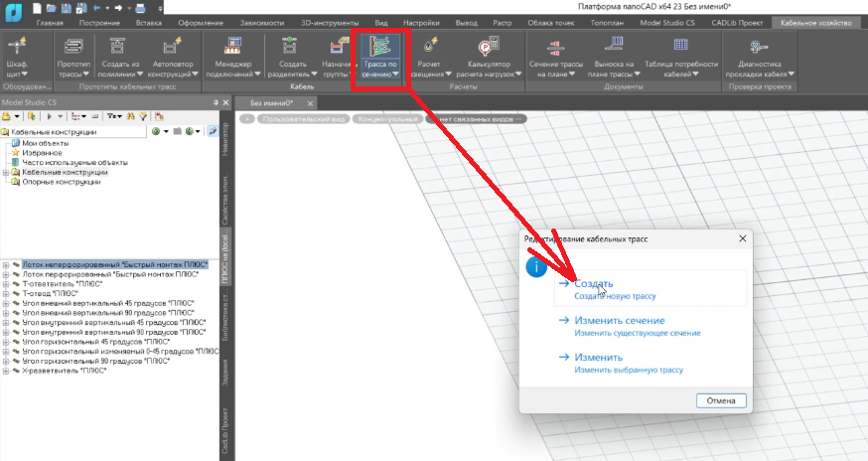Select Лоток неперфорированный "Быстрый монтаж ПЛЮС" row
The width and height of the screenshot is (868, 461).
coord(114,265)
